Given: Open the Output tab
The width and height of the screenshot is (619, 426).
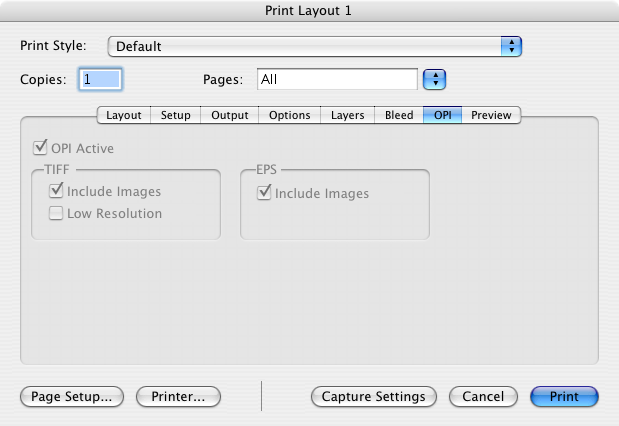Looking at the screenshot, I should (x=230, y=115).
